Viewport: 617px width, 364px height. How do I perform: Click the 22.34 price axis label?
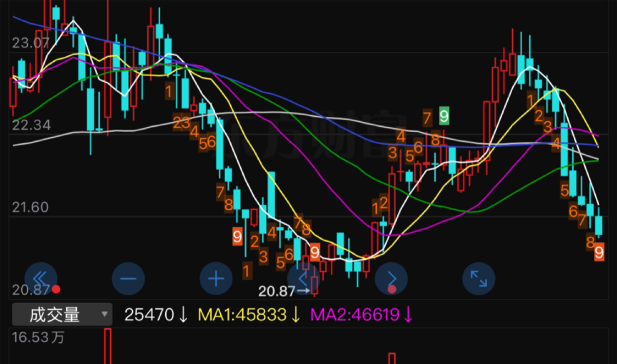[x=31, y=125]
